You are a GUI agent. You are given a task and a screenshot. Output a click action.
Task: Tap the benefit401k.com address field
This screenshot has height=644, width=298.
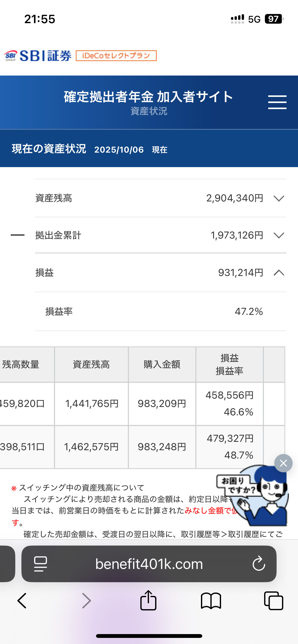tap(149, 564)
